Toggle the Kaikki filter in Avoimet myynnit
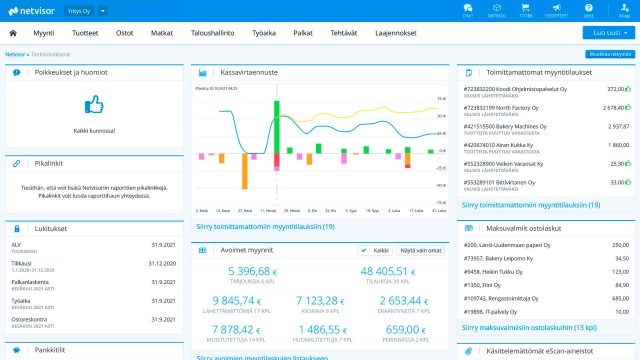Image resolution: width=640 pixels, height=360 pixels. 375,250
